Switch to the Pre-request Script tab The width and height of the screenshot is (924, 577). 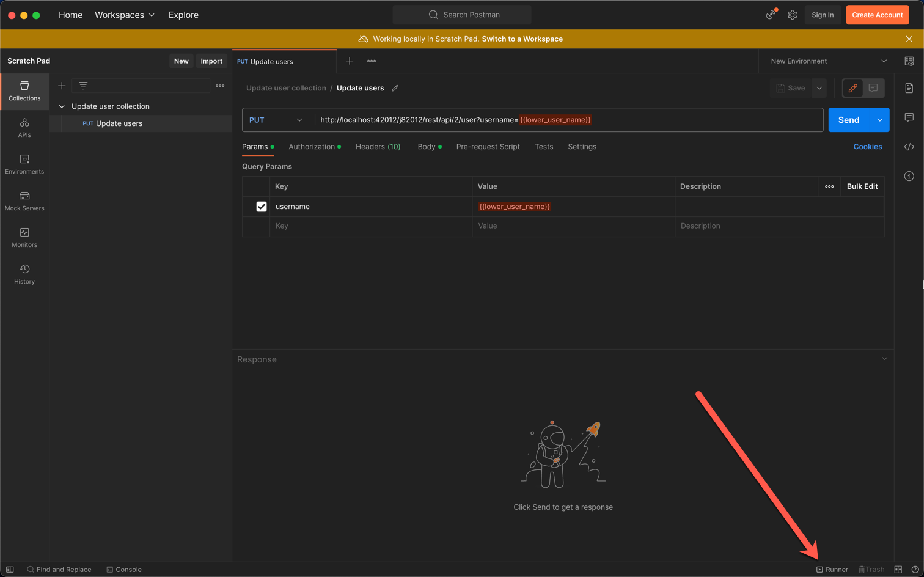tap(488, 147)
